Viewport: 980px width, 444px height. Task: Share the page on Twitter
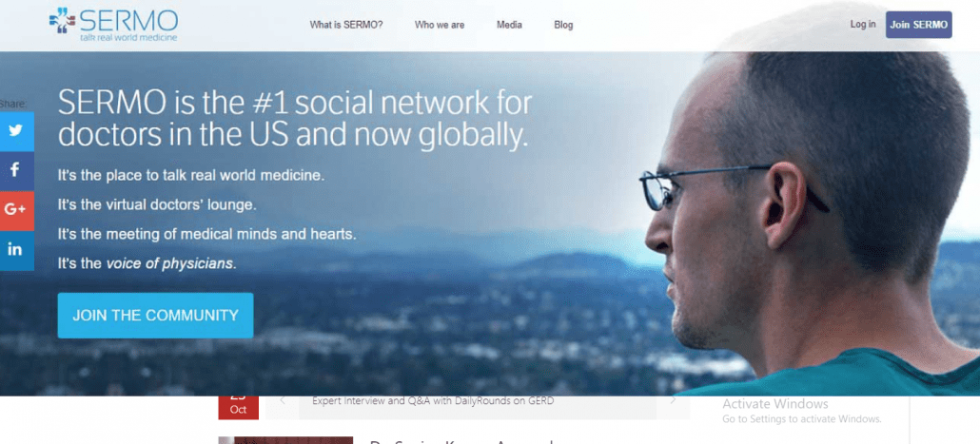[16, 131]
